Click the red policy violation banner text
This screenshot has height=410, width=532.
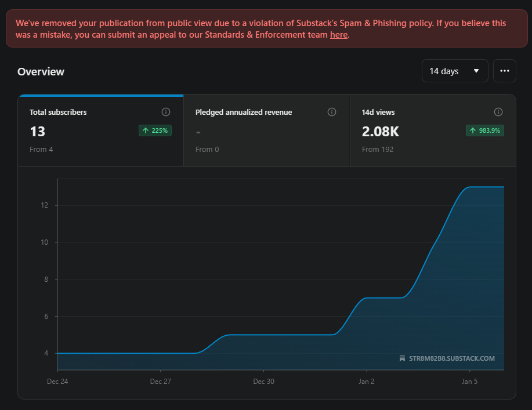pyautogui.click(x=261, y=29)
